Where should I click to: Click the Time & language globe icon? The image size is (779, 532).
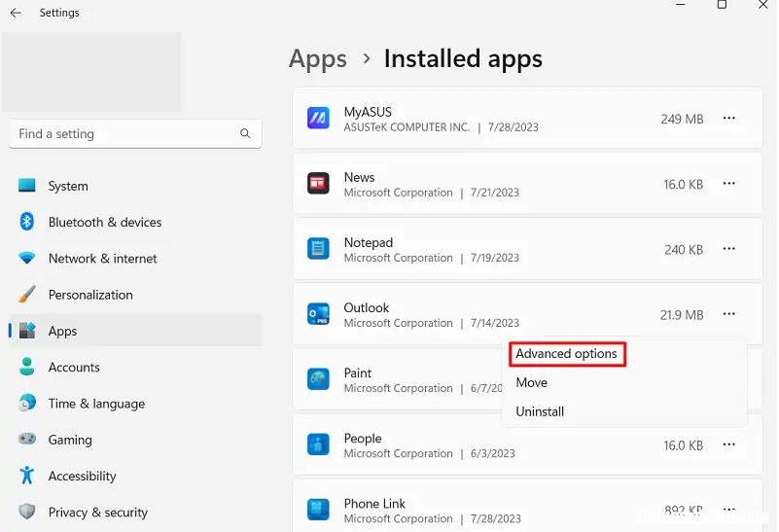(x=27, y=403)
